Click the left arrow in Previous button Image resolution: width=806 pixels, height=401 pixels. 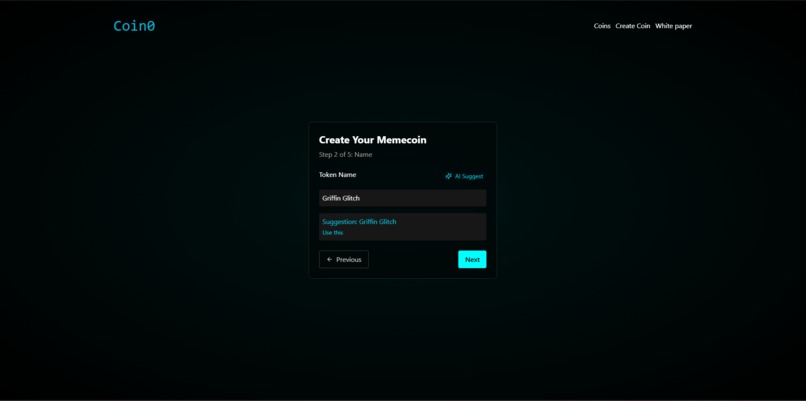tap(329, 260)
